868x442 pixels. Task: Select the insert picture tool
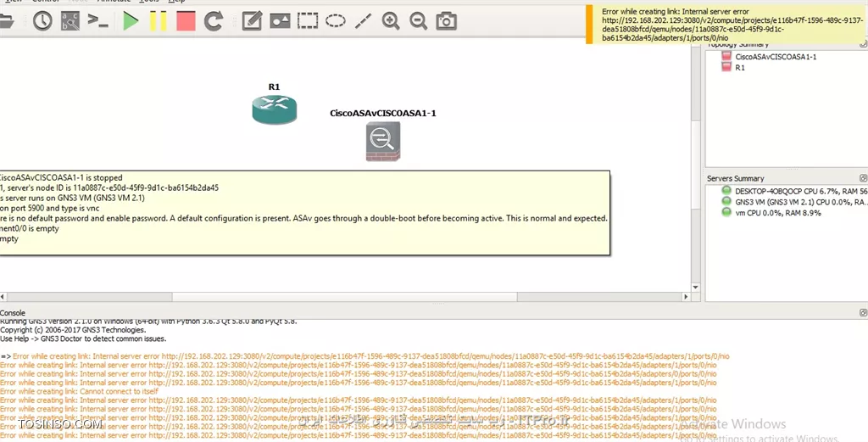pyautogui.click(x=280, y=21)
